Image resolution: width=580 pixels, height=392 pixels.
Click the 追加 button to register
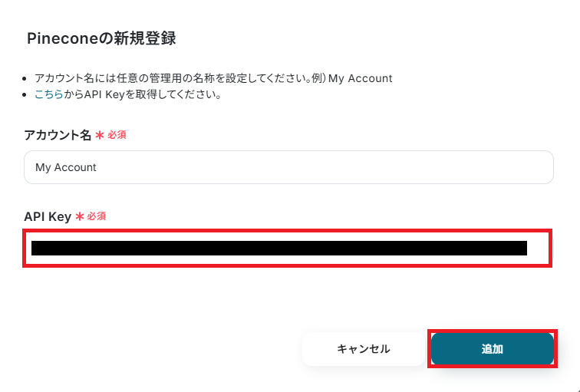coord(493,349)
